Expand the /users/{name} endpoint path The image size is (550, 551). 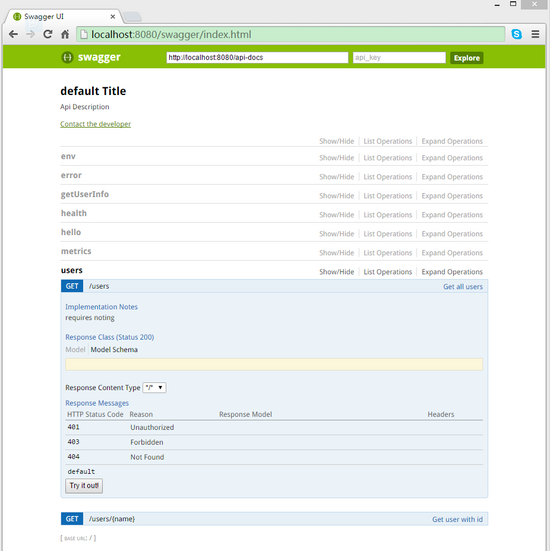[112, 519]
